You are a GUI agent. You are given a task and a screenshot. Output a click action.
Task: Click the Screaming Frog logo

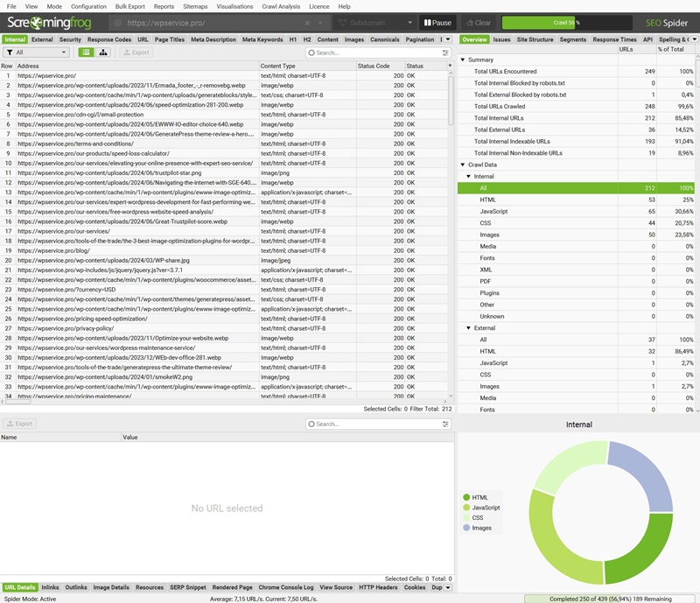point(52,23)
